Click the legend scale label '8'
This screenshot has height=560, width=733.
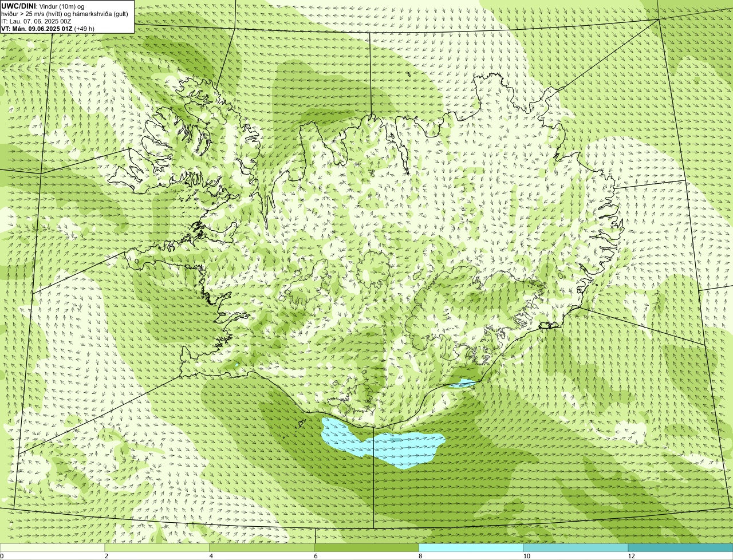point(420,556)
